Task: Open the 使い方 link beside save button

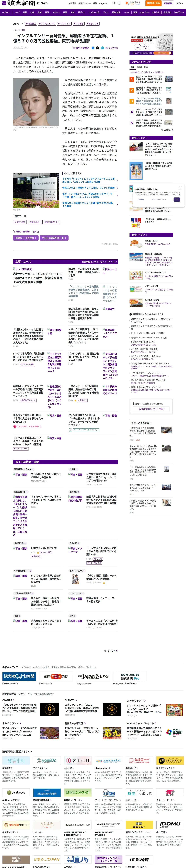Action: 36,231
